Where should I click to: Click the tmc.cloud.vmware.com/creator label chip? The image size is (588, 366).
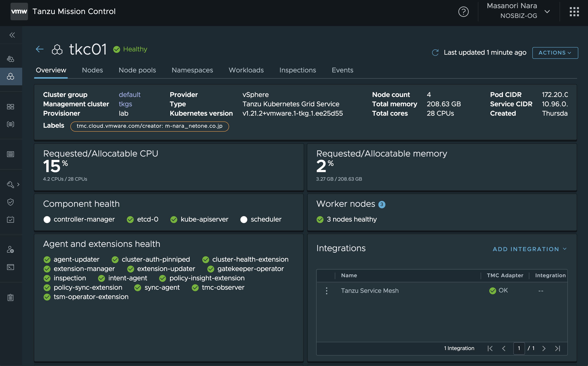point(150,126)
